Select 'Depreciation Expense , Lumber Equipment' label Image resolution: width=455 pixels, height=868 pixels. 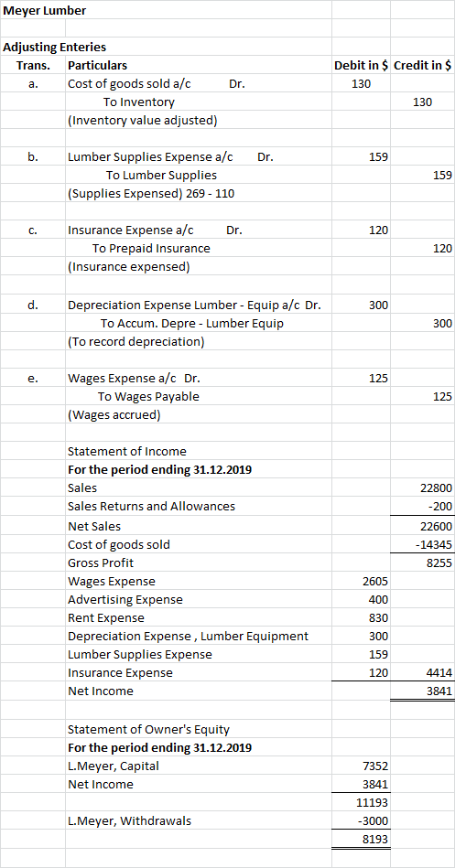188,637
